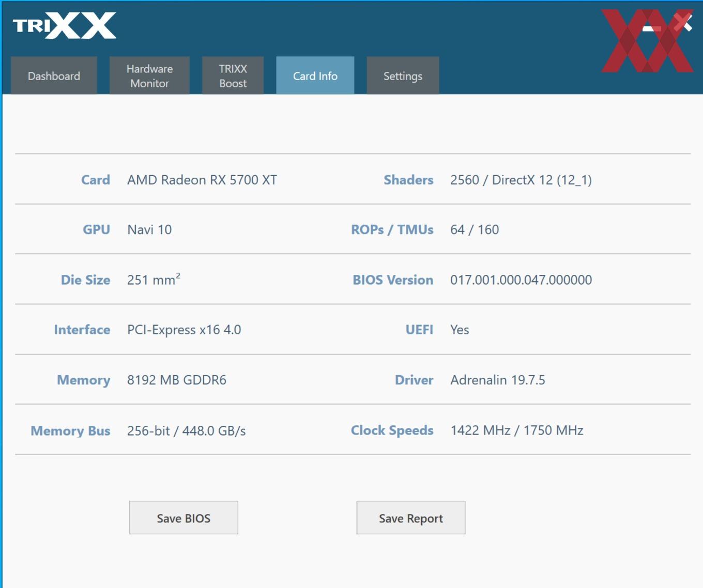Click the Die Size label

pos(86,280)
